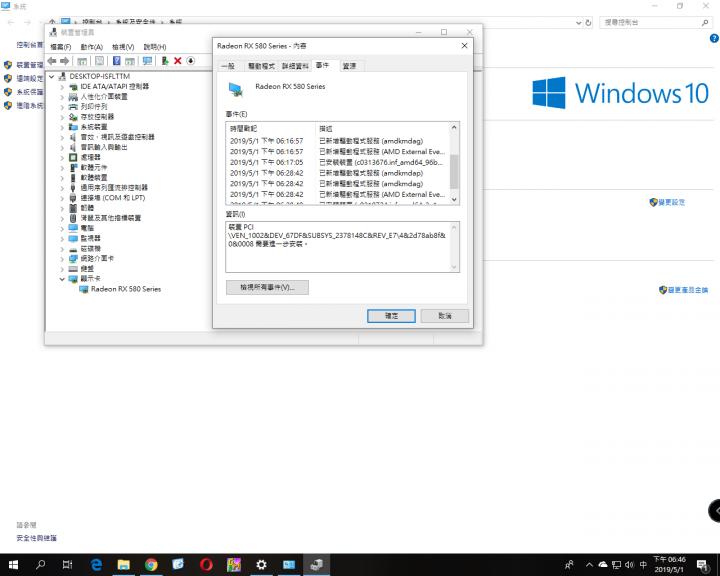The height and width of the screenshot is (576, 720).
Task: Open File Explorer from taskbar
Action: tap(124, 565)
